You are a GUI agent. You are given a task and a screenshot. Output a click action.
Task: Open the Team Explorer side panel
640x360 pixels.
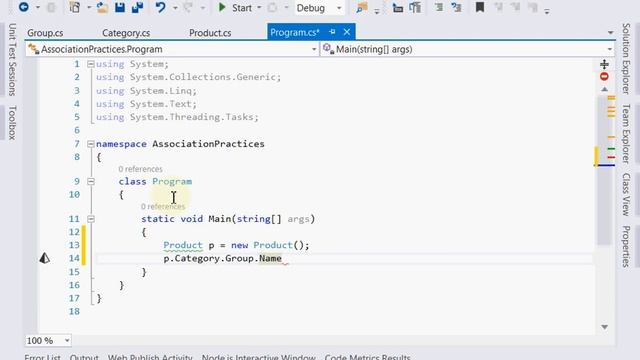click(626, 133)
